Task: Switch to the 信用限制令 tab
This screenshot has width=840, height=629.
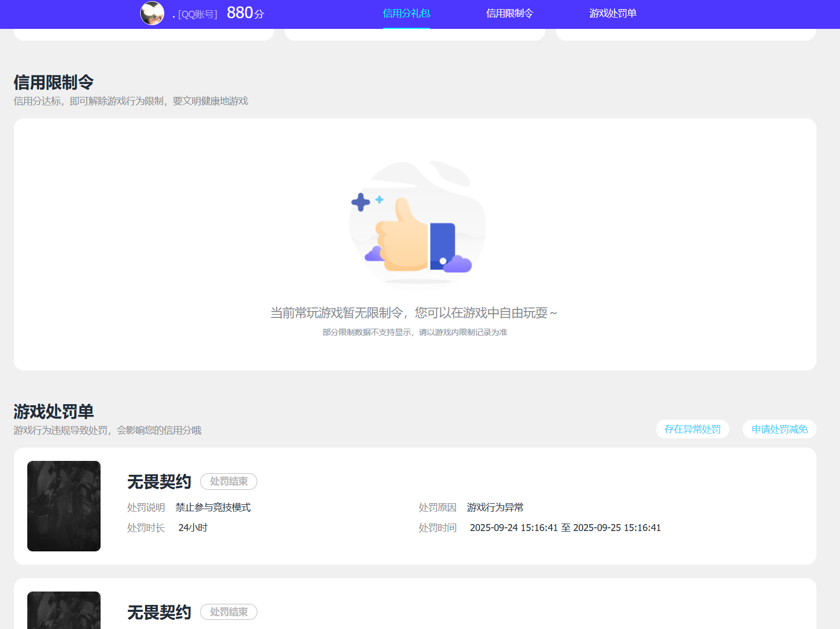Action: click(x=510, y=13)
